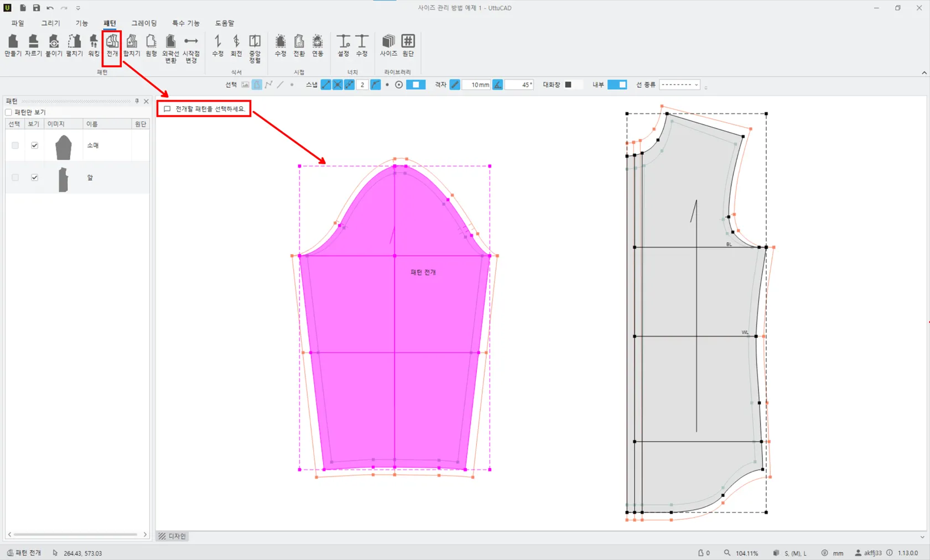This screenshot has width=930, height=560.
Task: Choose the 붙이기 (attach) pattern tool
Action: tap(54, 45)
